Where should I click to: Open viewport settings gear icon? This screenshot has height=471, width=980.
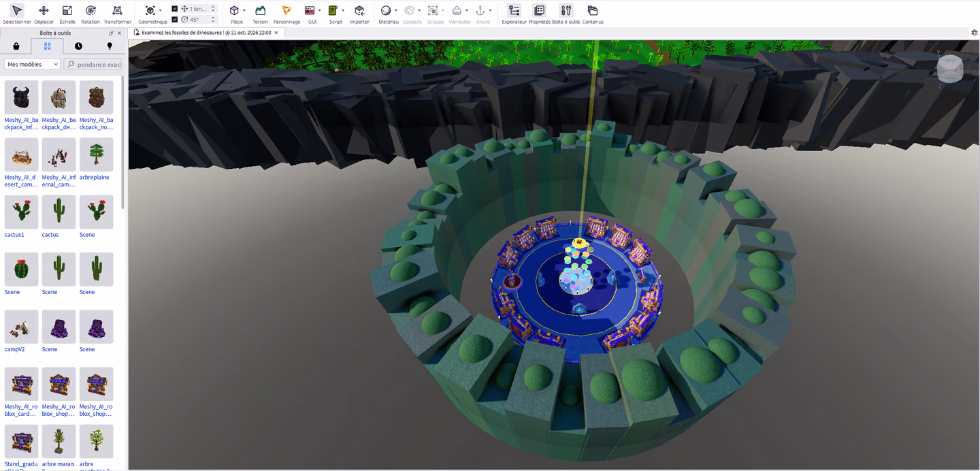[x=975, y=33]
